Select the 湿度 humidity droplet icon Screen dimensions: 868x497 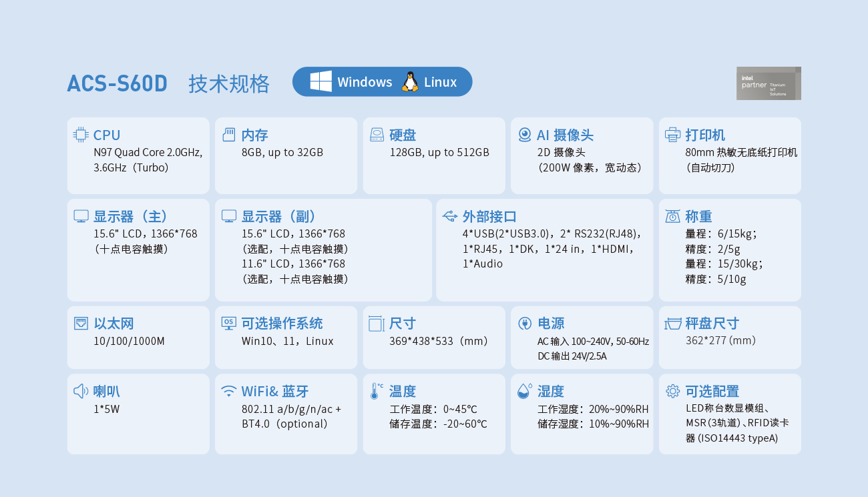point(525,391)
